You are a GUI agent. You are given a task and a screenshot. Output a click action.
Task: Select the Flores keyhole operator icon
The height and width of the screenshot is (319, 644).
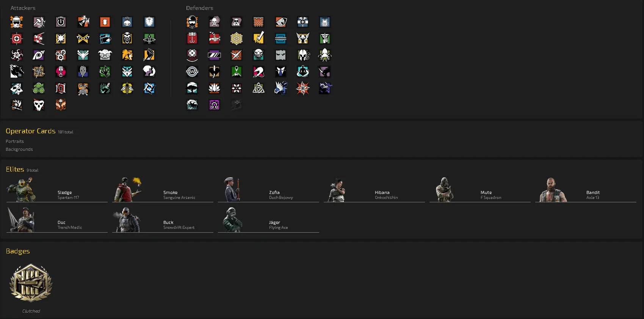pyautogui.click(x=61, y=88)
